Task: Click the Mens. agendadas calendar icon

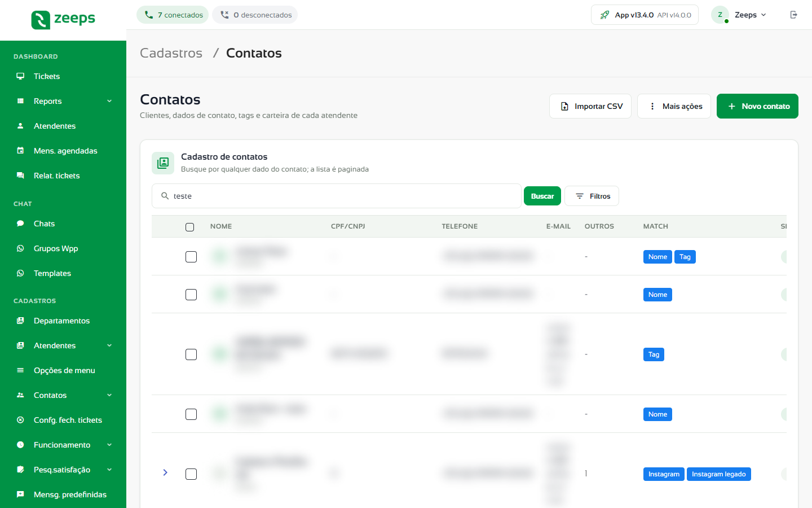Action: click(20, 151)
